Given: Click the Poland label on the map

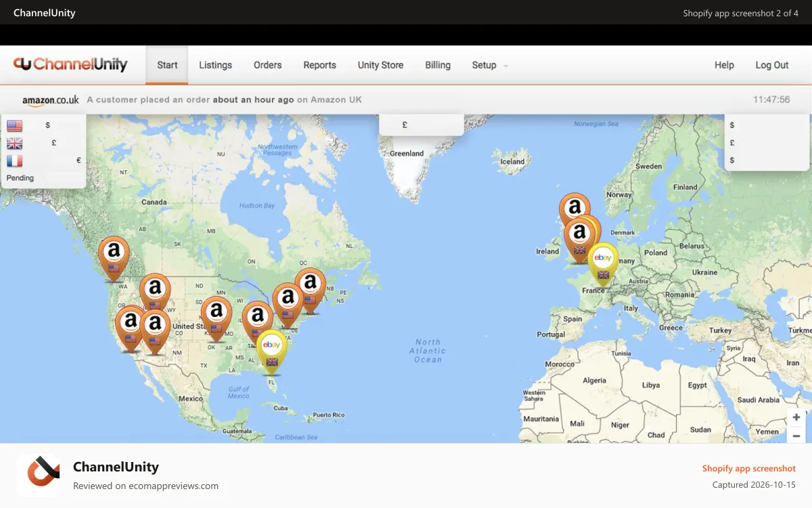Looking at the screenshot, I should [x=656, y=253].
